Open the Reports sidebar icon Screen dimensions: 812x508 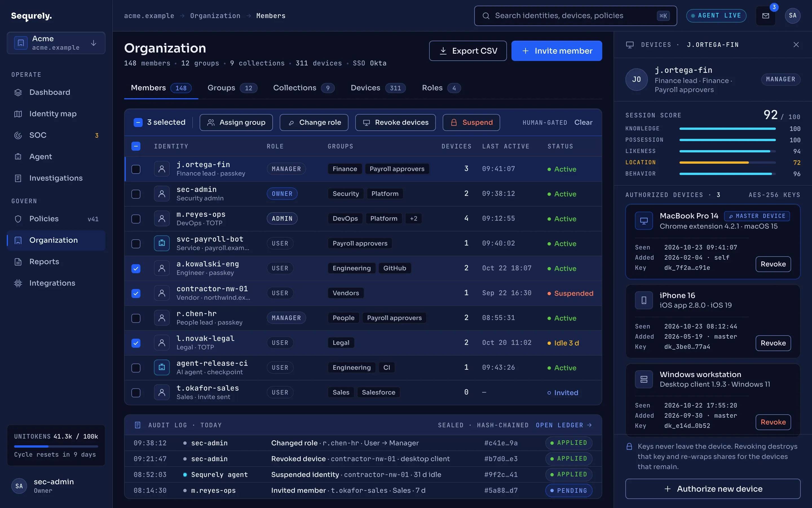pos(18,262)
